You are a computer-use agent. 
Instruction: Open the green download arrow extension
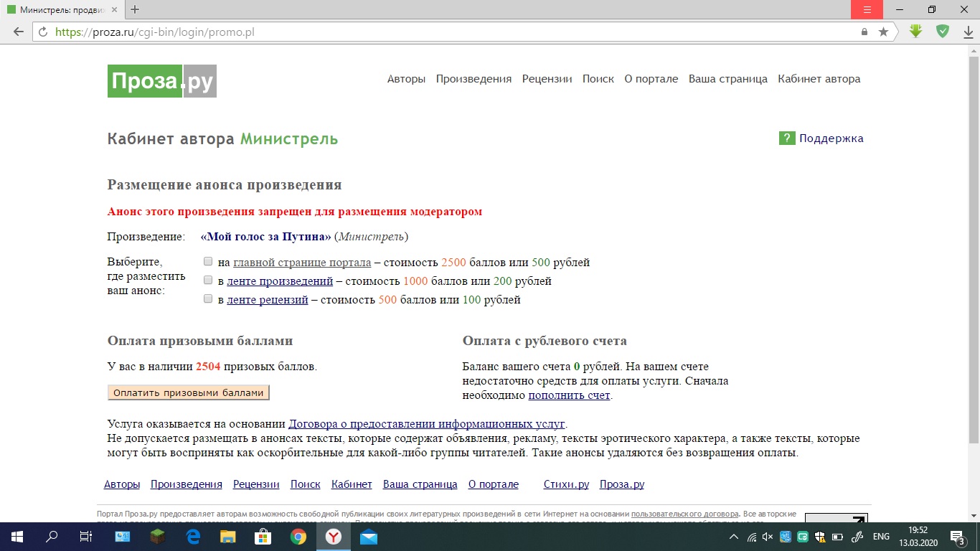pyautogui.click(x=916, y=32)
